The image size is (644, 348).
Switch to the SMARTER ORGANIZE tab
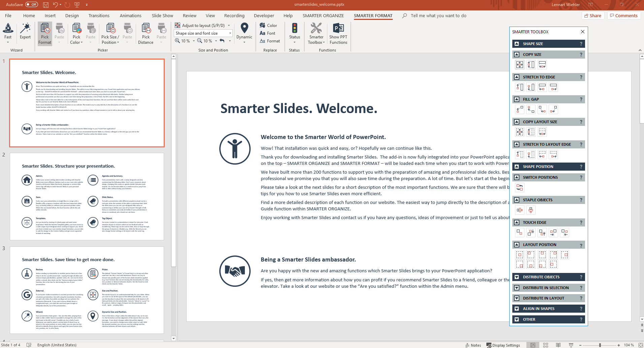[323, 15]
